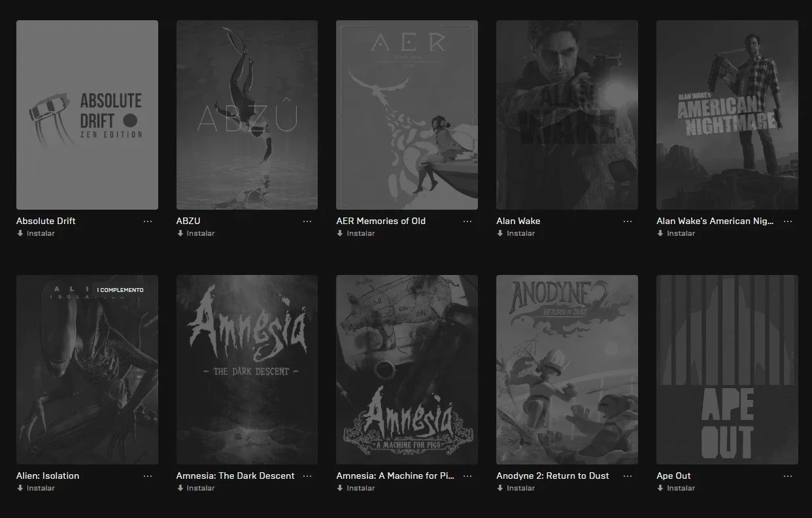Open three-dot menu for Absolute Drift

tap(148, 221)
